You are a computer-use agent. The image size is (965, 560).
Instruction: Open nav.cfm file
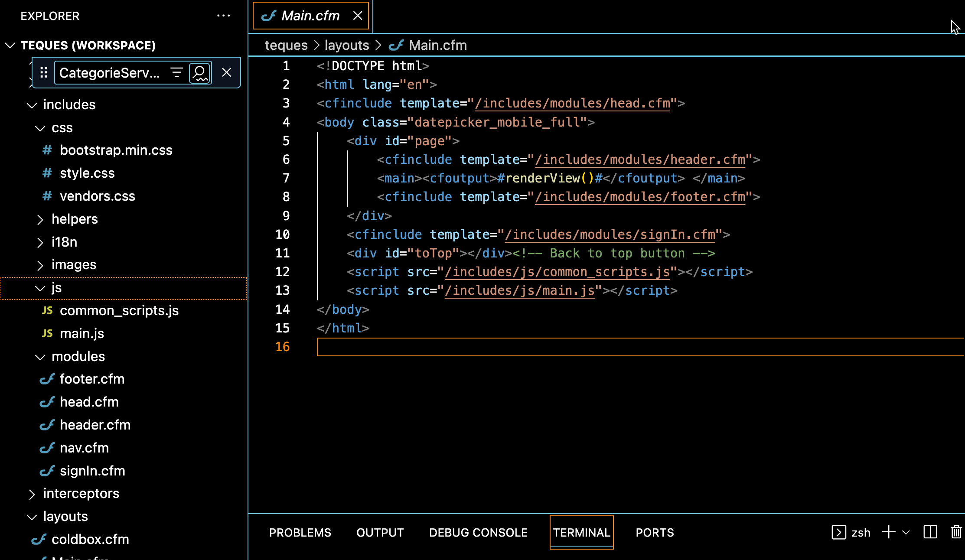coord(84,448)
